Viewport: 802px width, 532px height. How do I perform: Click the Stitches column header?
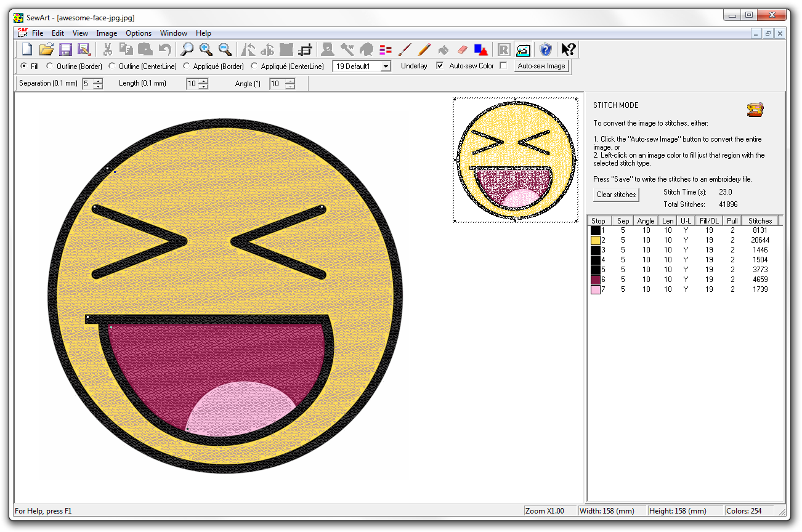coord(759,220)
